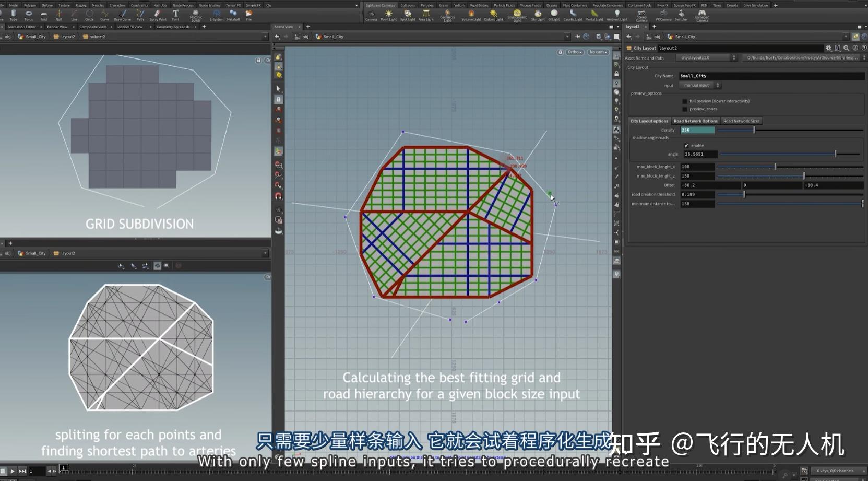This screenshot has width=868, height=481.
Task: Adjust the density slider handle
Action: click(x=754, y=130)
